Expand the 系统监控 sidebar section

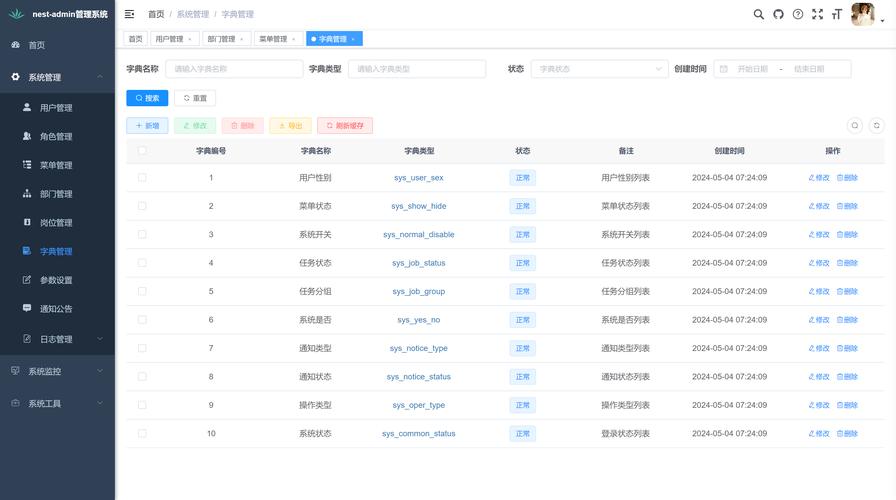click(57, 371)
